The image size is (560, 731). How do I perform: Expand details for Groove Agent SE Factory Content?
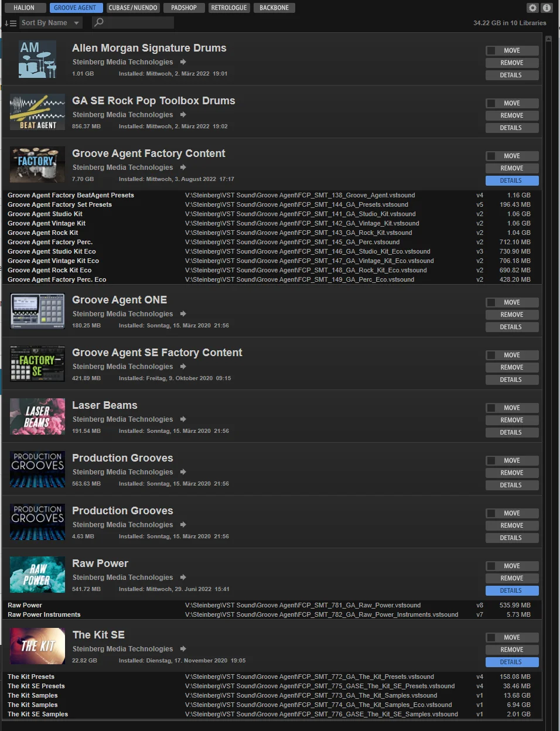tap(512, 380)
